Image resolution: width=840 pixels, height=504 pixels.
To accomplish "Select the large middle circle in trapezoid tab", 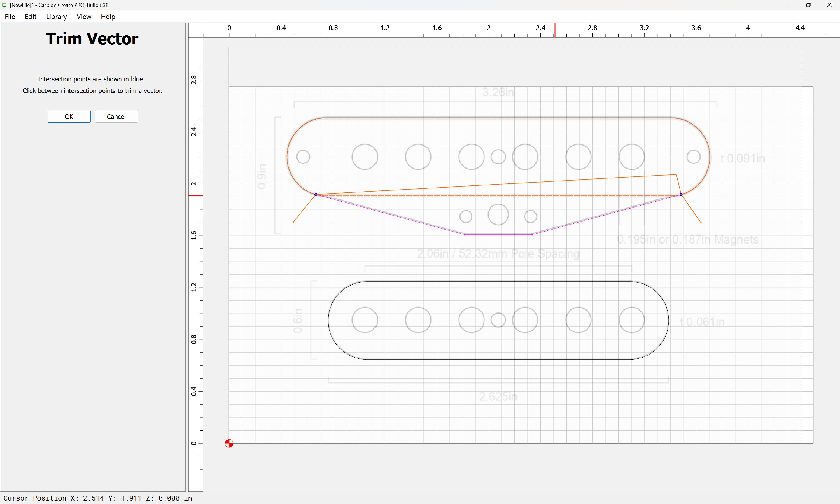I will [x=498, y=215].
